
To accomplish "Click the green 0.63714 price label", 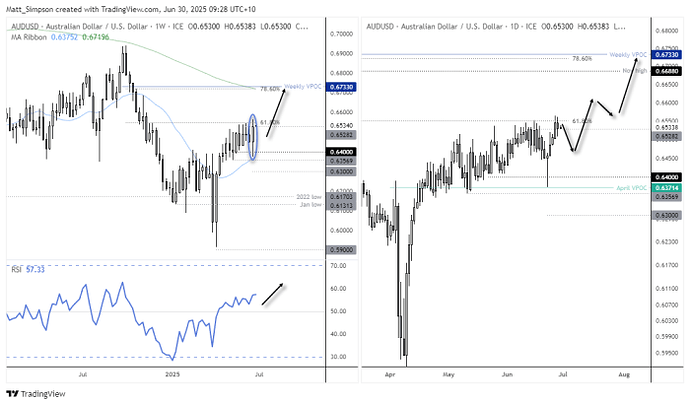I will tap(667, 188).
